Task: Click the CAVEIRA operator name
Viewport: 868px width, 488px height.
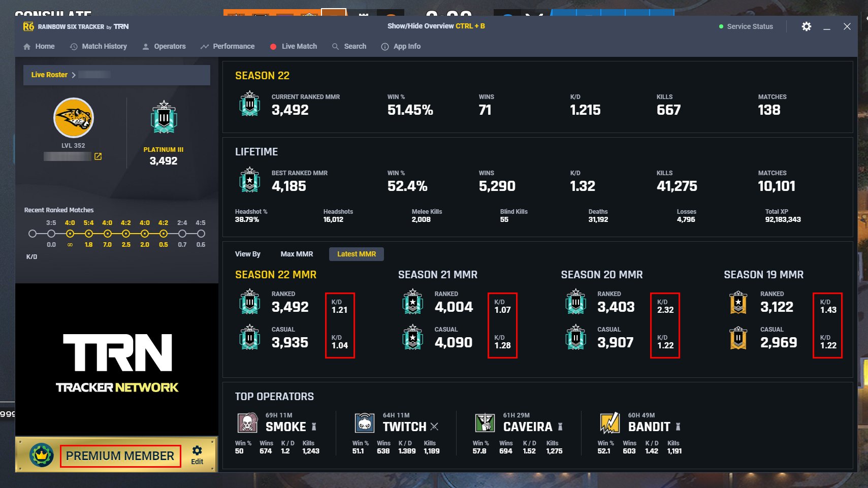Action: click(528, 427)
